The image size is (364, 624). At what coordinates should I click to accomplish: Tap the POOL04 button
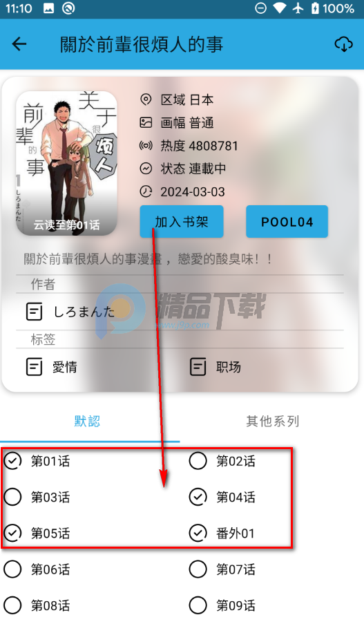(287, 222)
